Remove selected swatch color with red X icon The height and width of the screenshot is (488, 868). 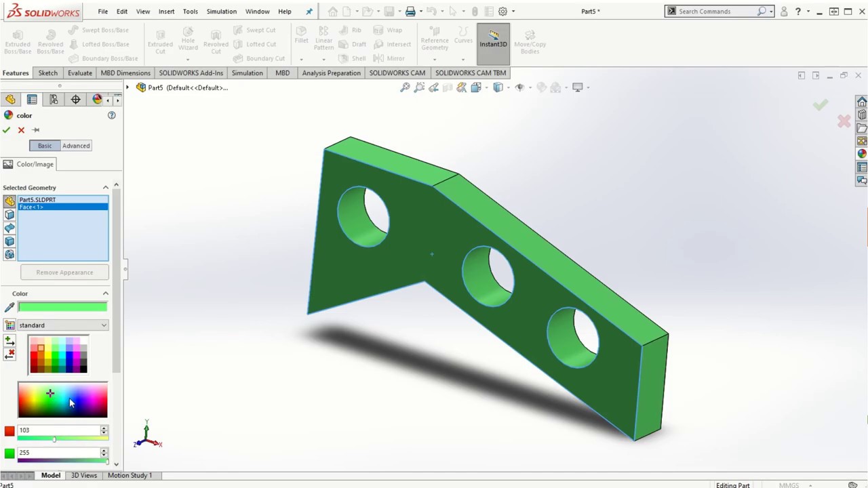[9, 354]
